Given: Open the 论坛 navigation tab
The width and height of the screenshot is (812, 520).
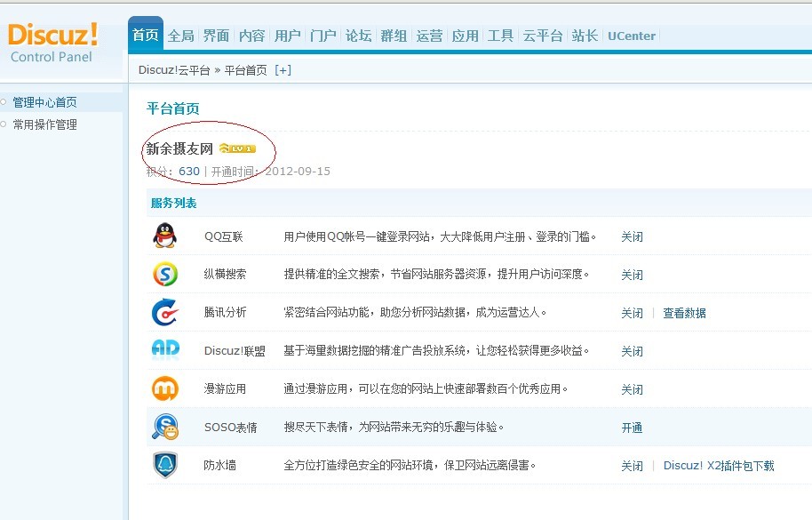Looking at the screenshot, I should (x=358, y=36).
